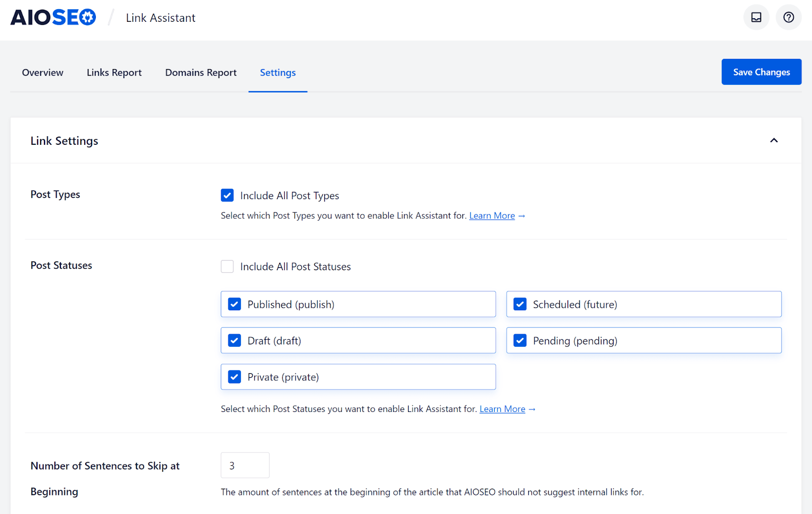Open the notifications inbox icon
The width and height of the screenshot is (812, 514).
click(756, 17)
